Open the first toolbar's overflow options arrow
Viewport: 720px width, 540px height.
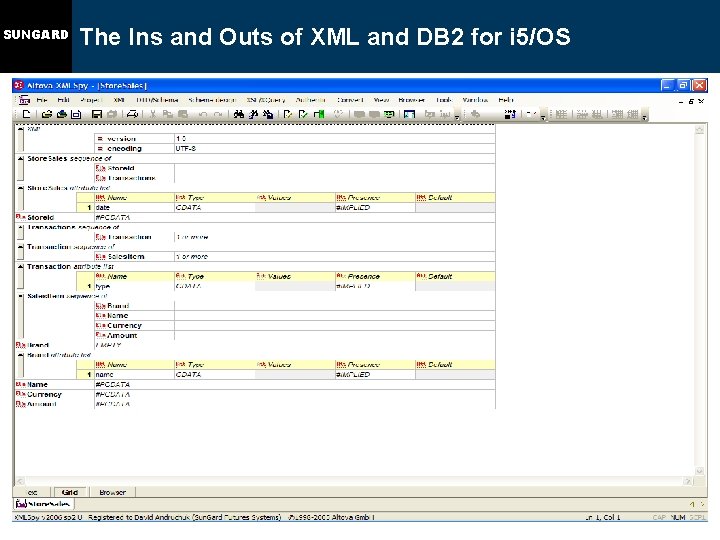tap(457, 118)
